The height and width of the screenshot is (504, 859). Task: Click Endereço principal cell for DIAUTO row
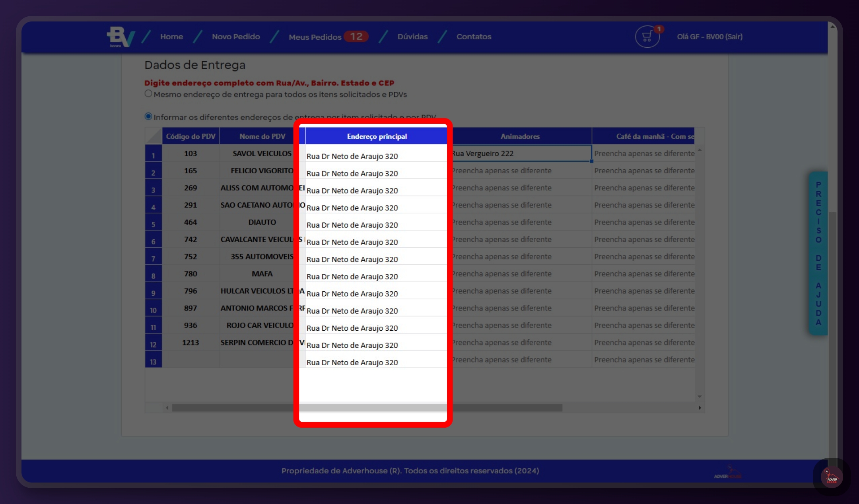[x=376, y=222]
